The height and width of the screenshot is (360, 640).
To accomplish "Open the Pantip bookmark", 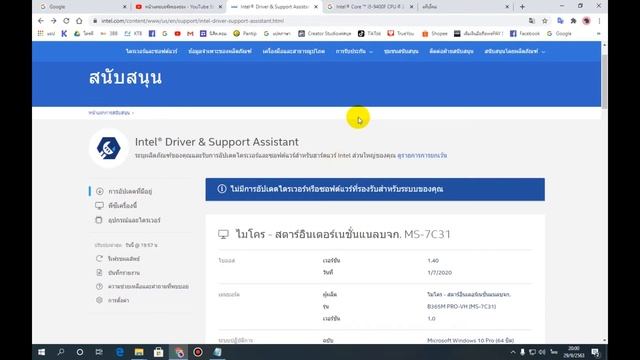I will (x=244, y=33).
